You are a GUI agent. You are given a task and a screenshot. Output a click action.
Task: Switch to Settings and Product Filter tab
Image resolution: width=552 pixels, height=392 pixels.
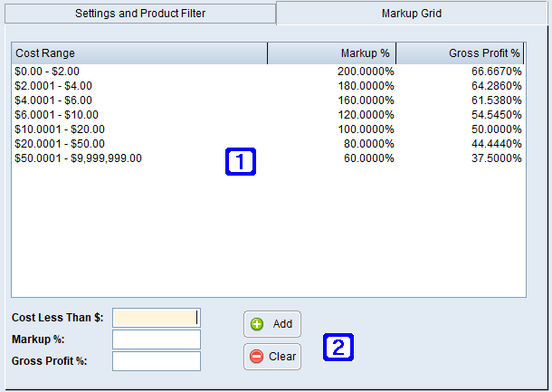coord(139,14)
